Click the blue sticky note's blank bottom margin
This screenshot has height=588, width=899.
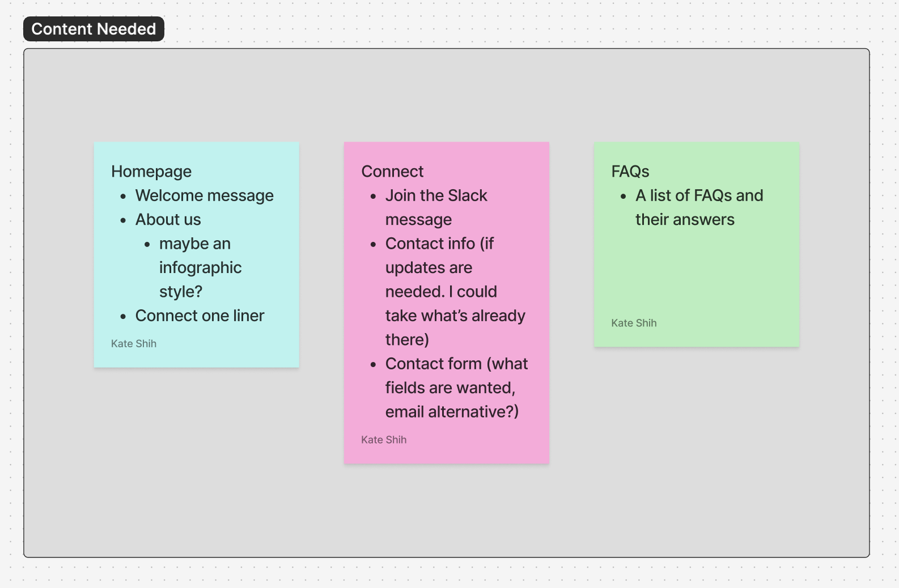[x=227, y=357]
